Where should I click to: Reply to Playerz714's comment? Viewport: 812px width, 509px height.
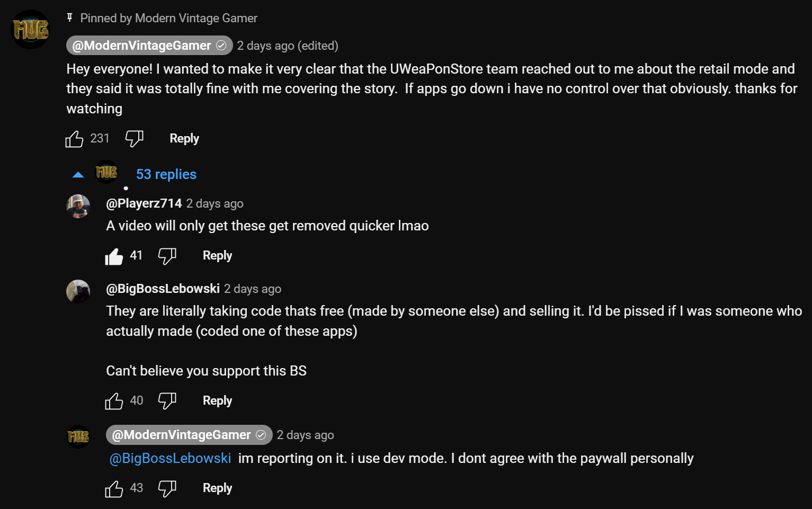point(217,256)
